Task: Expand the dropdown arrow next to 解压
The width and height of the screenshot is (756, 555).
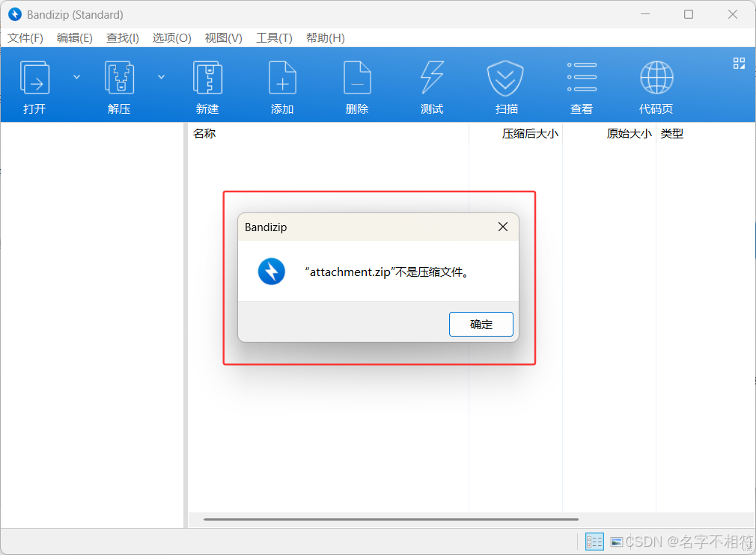Action: click(162, 77)
